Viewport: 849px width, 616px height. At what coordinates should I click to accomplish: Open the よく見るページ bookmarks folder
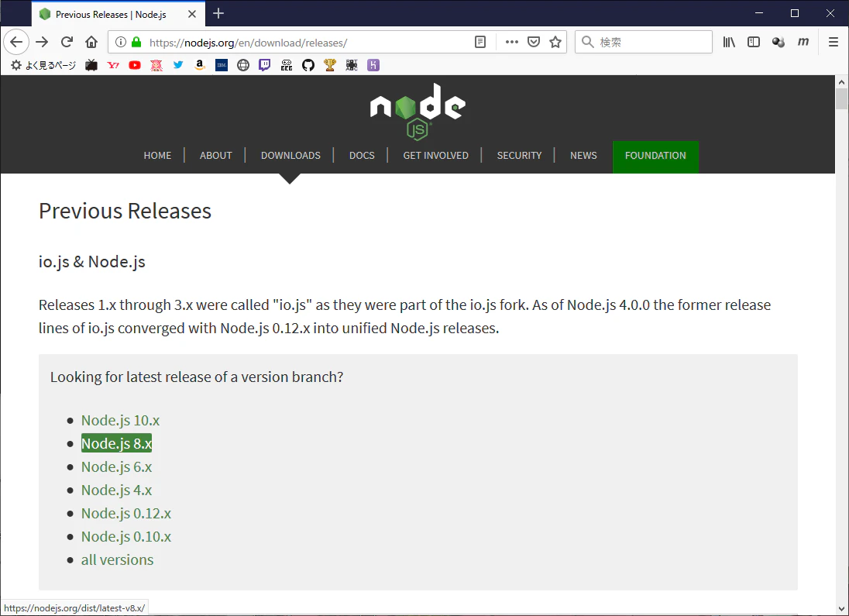click(x=43, y=65)
